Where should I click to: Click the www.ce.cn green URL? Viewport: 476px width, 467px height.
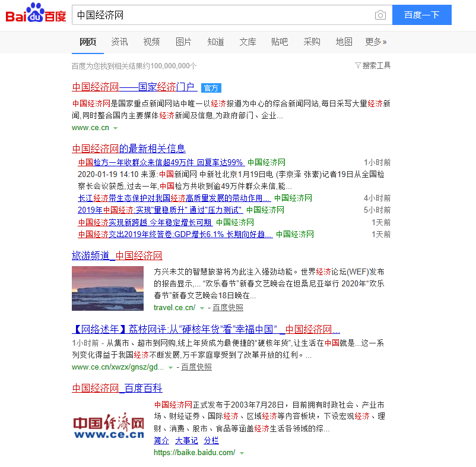pyautogui.click(x=90, y=128)
